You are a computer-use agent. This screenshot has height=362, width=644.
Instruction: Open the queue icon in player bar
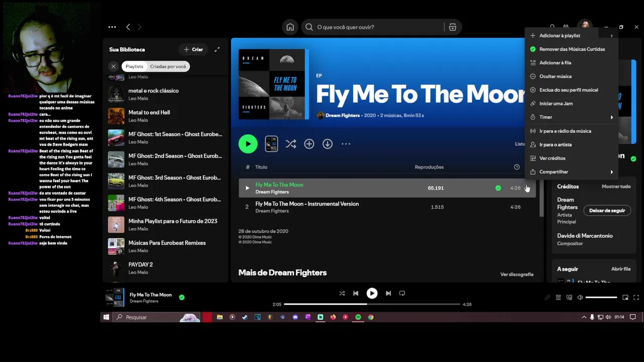click(558, 298)
